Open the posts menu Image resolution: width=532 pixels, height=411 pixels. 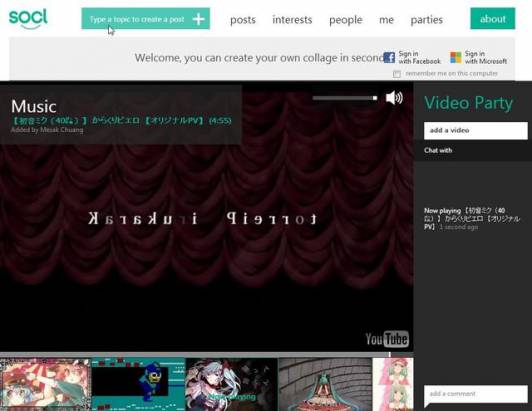[x=243, y=20]
